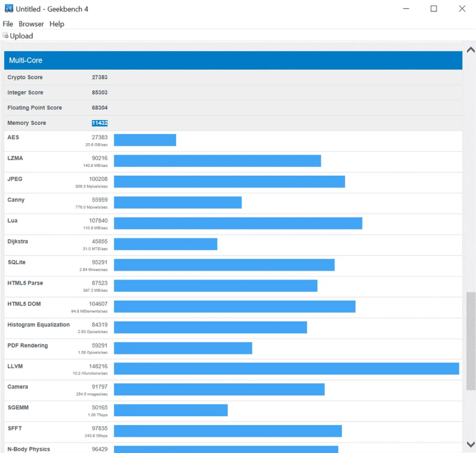This screenshot has width=476, height=453.
Task: Click the Lua score 107840
Action: (98, 221)
